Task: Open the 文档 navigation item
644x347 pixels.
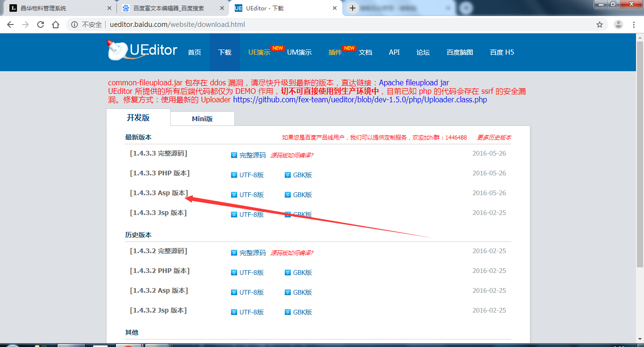Action: [365, 52]
